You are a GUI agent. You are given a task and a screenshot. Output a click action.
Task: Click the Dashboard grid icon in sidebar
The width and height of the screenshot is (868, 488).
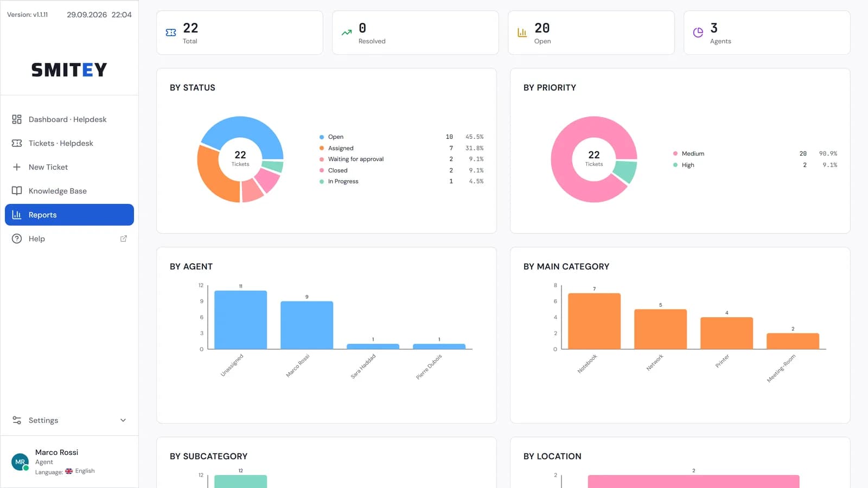pos(17,119)
